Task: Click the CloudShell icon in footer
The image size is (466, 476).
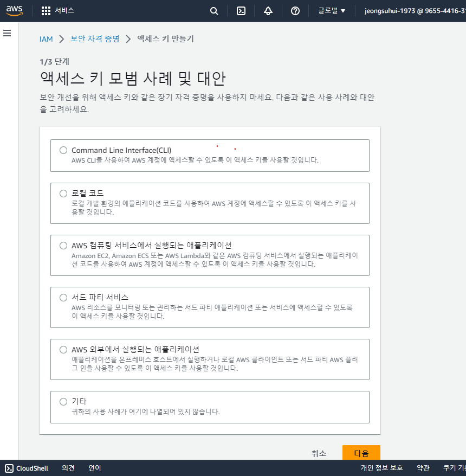Action: click(x=9, y=468)
